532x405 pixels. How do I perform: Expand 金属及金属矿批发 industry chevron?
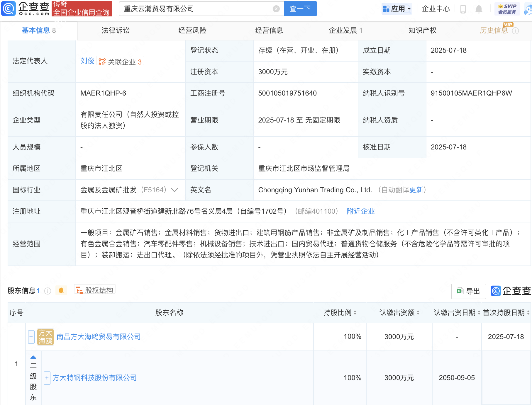tap(174, 190)
